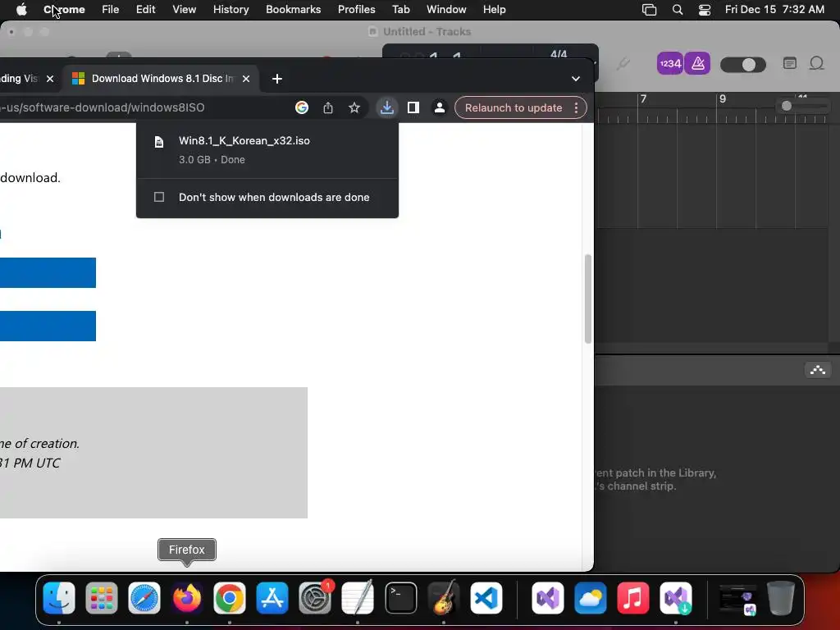Open GarageBand from the dock
The image size is (840, 630).
tap(444, 598)
